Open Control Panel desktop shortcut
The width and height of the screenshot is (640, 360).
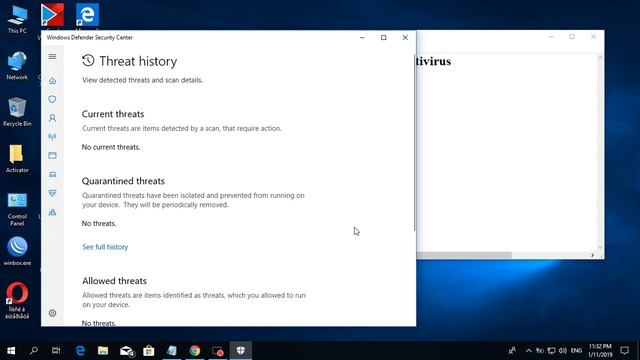coord(17,209)
